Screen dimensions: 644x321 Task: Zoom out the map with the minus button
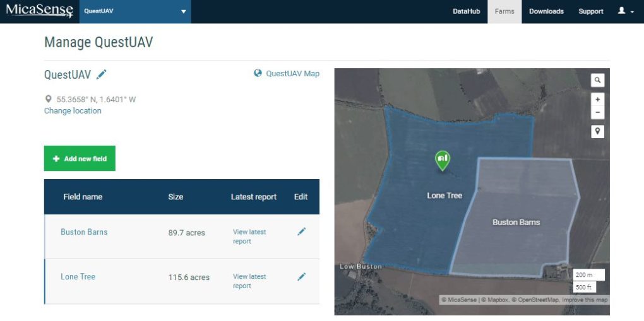(597, 112)
